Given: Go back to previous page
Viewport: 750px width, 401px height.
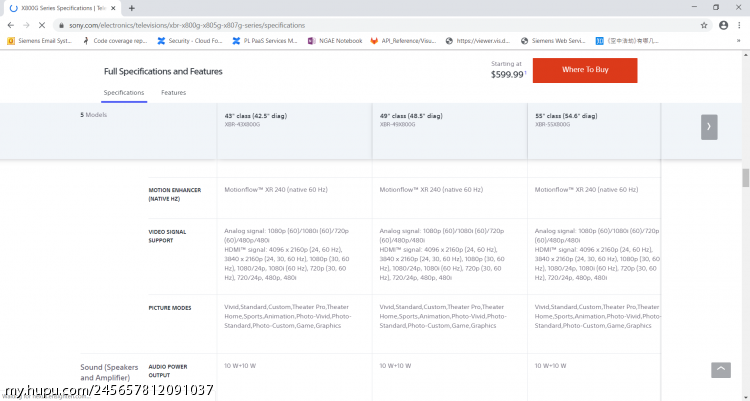Looking at the screenshot, I should tap(11, 25).
